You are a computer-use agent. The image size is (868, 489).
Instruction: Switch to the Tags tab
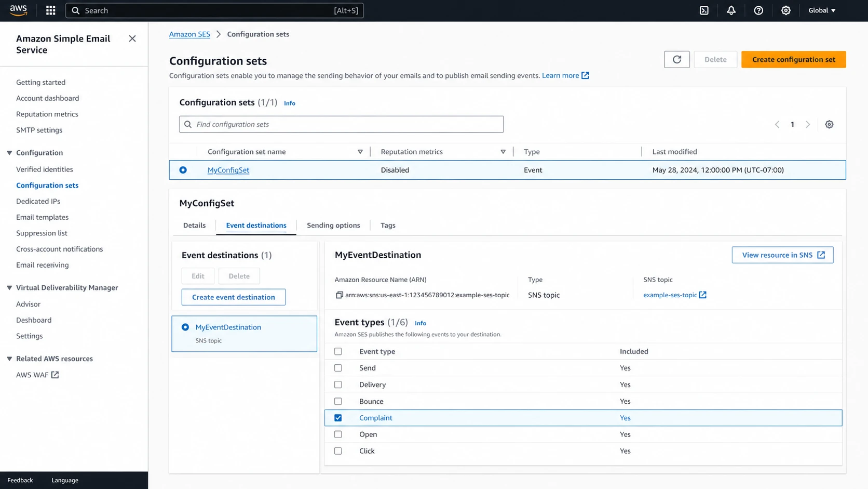click(388, 225)
